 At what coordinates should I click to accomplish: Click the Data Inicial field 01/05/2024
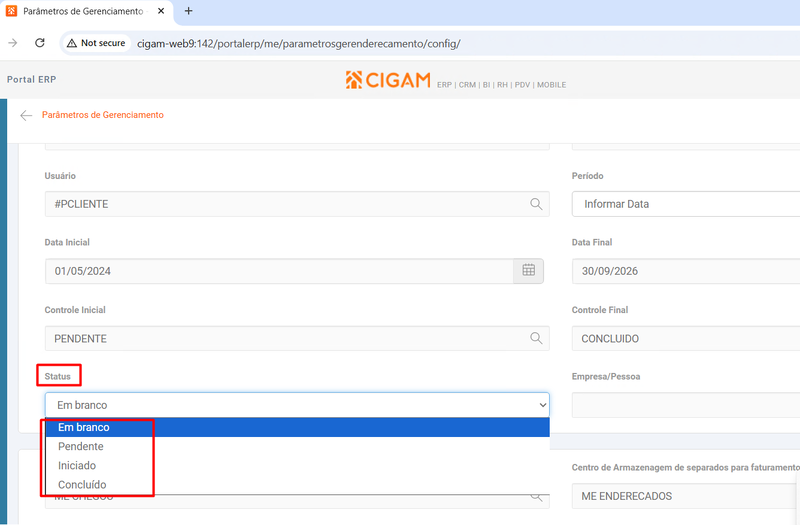click(279, 271)
